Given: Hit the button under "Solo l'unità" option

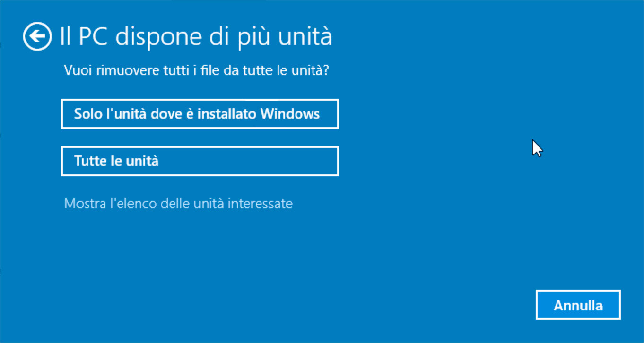Looking at the screenshot, I should pos(200,161).
